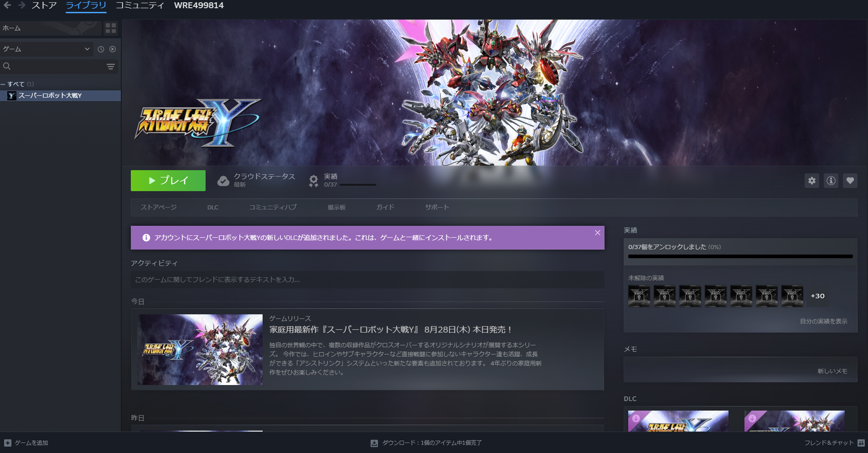The image size is (868, 453).
Task: Dismiss the purple DLC notification
Action: [598, 233]
